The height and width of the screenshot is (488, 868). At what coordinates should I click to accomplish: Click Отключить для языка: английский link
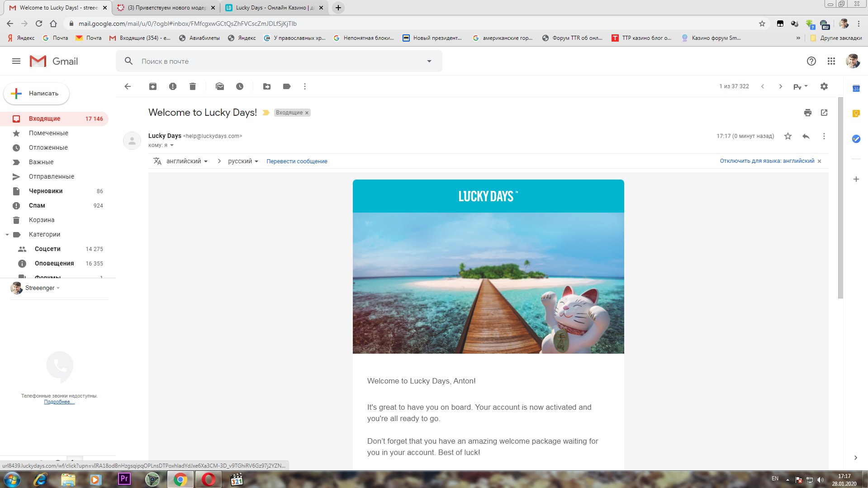tap(767, 161)
